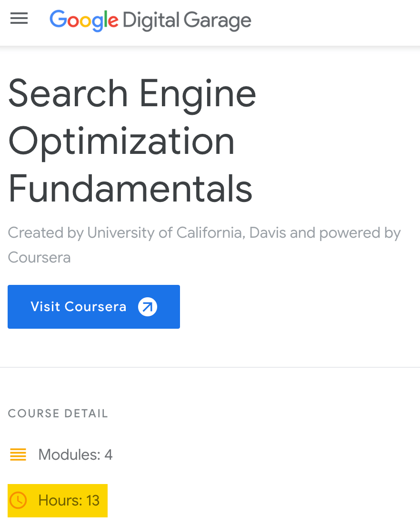The height and width of the screenshot is (525, 420).
Task: Click the COURSE DETAIL section heading
Action: coord(58,413)
